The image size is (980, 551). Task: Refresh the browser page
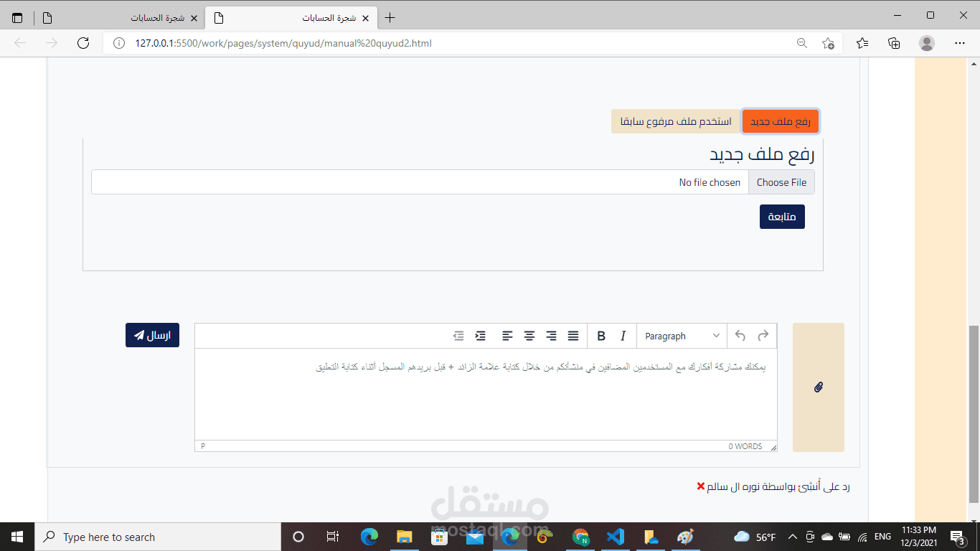pyautogui.click(x=83, y=43)
